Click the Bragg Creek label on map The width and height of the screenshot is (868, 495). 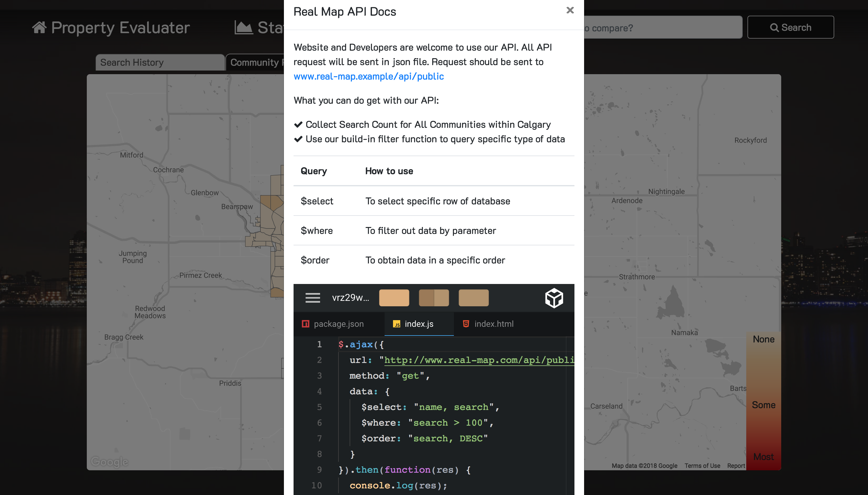coord(124,337)
